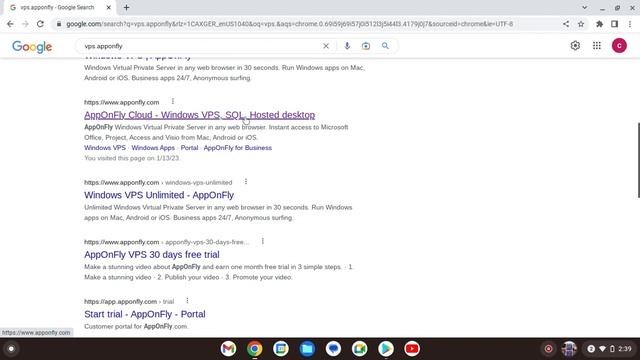Open the Google apps grid

[x=597, y=46]
